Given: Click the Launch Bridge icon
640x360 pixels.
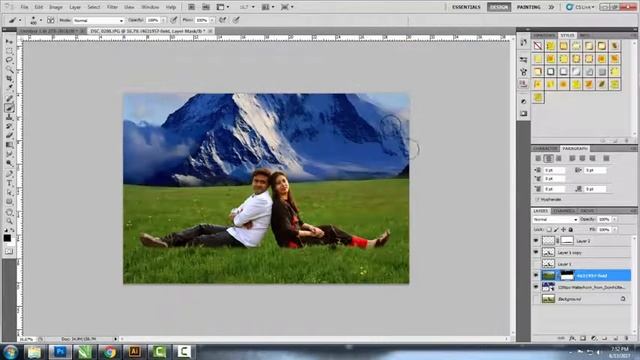Looking at the screenshot, I should point(191,7).
